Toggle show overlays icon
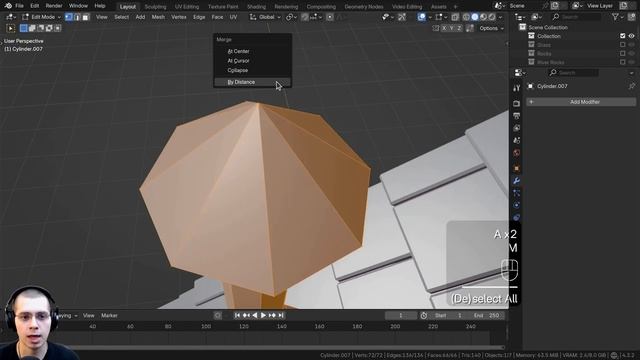 [421, 17]
